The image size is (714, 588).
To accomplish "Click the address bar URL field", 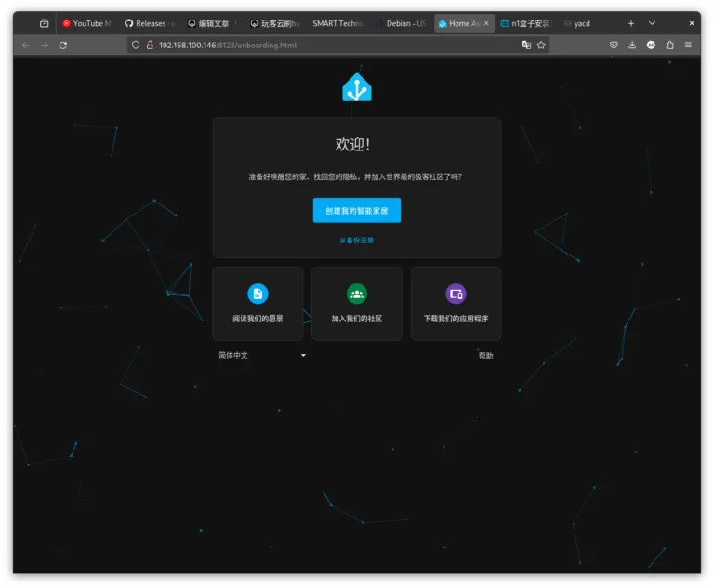I will [x=337, y=46].
